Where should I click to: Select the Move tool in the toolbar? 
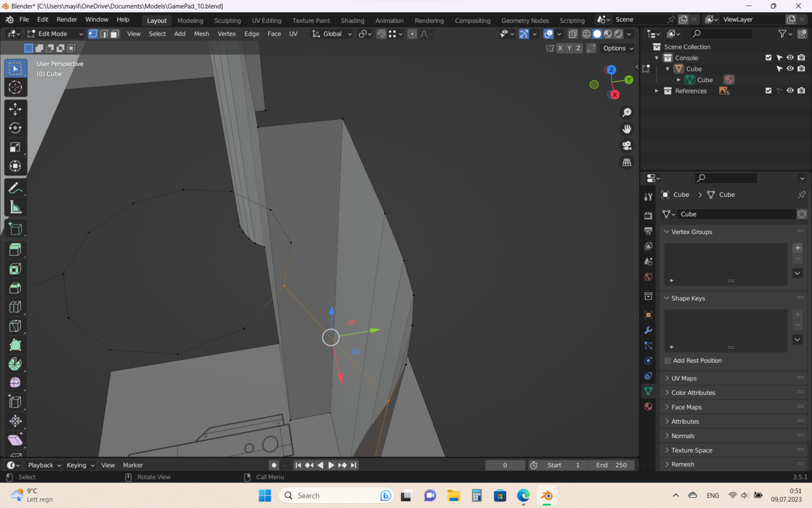pos(15,109)
